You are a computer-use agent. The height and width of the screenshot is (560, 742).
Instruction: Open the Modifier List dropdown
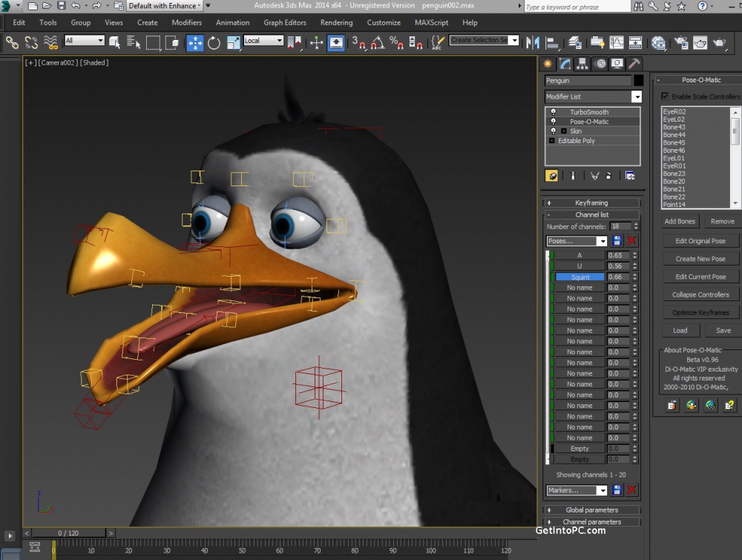point(636,97)
